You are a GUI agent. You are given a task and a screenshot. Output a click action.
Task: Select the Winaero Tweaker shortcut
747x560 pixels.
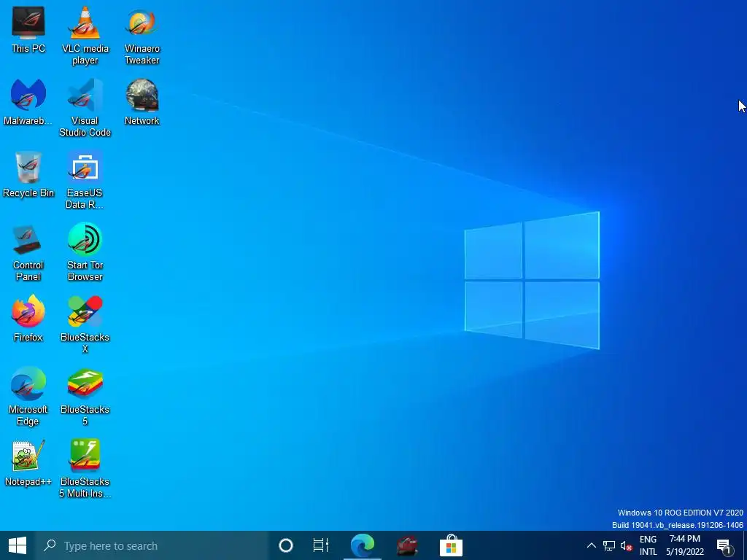click(142, 36)
